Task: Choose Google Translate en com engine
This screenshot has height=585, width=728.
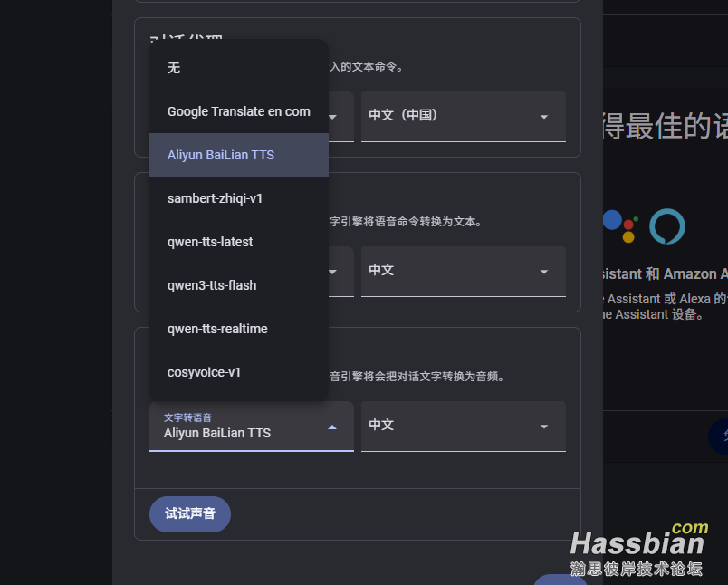Action: click(x=238, y=111)
